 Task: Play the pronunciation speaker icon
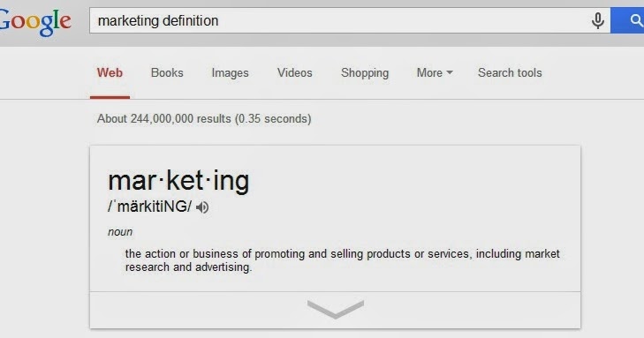point(202,207)
